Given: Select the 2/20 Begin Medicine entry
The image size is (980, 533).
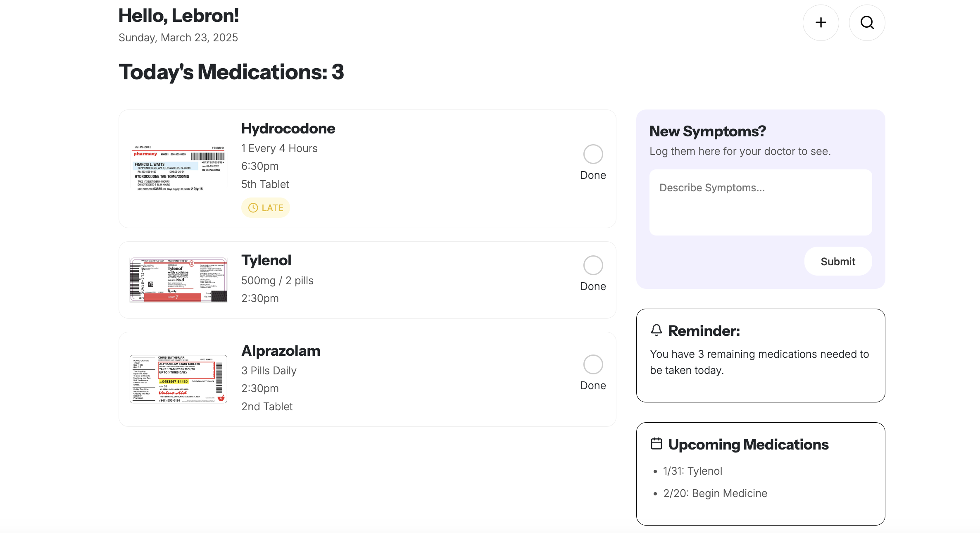Looking at the screenshot, I should pyautogui.click(x=714, y=493).
